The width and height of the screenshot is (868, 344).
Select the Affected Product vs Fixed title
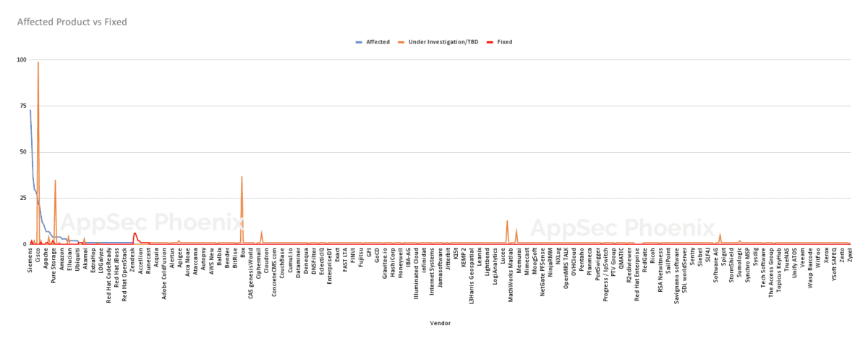pyautogui.click(x=72, y=22)
